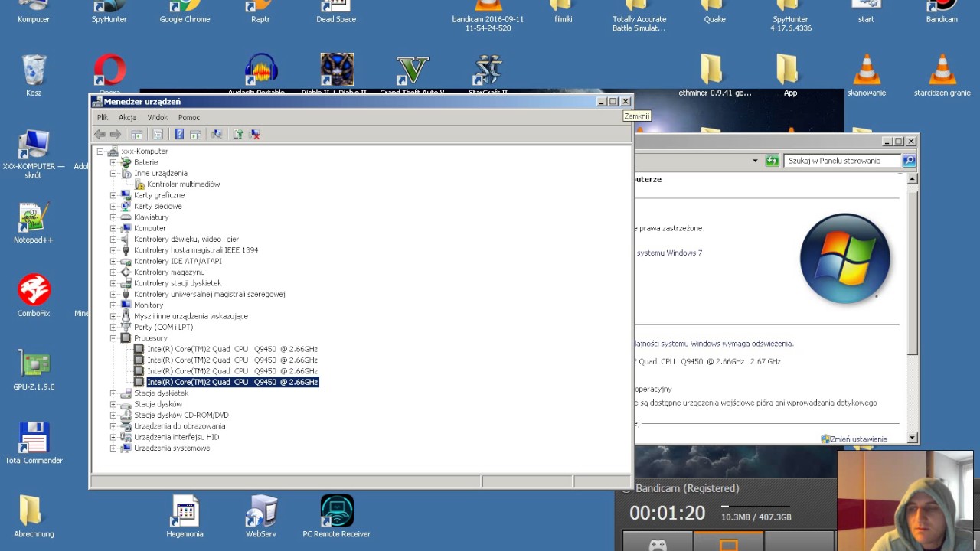Open XXX-KOMPUTER shortcut desktop icon
980x551 pixels.
[x=34, y=154]
